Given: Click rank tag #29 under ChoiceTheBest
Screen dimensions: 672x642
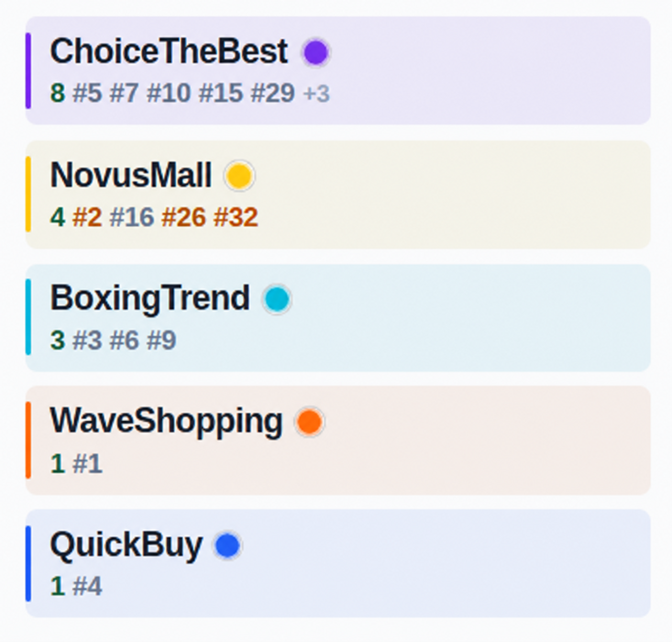Looking at the screenshot, I should [273, 93].
